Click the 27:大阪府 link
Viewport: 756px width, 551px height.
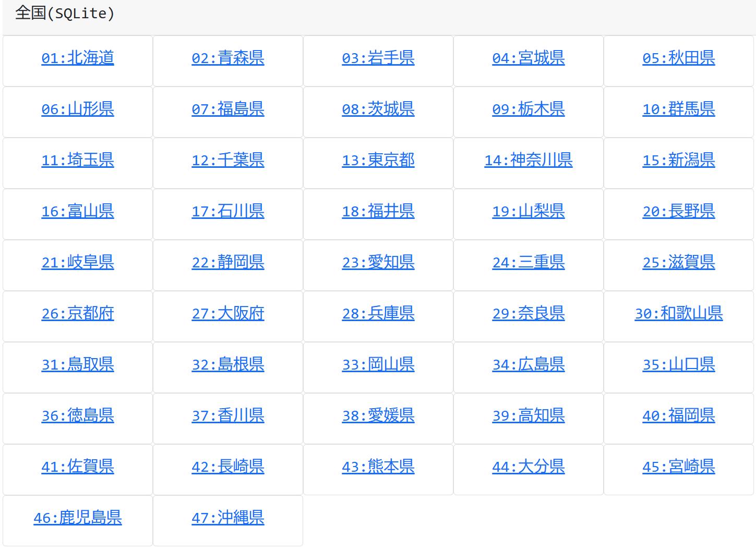pos(228,313)
